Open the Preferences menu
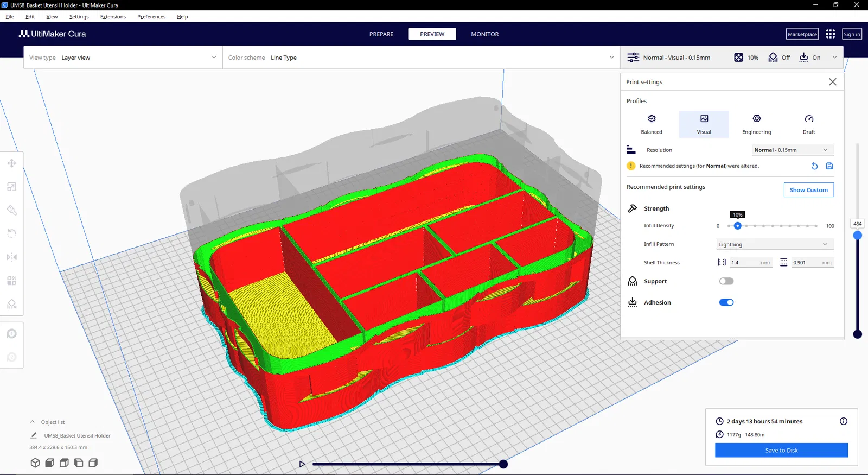This screenshot has height=475, width=868. point(151,17)
